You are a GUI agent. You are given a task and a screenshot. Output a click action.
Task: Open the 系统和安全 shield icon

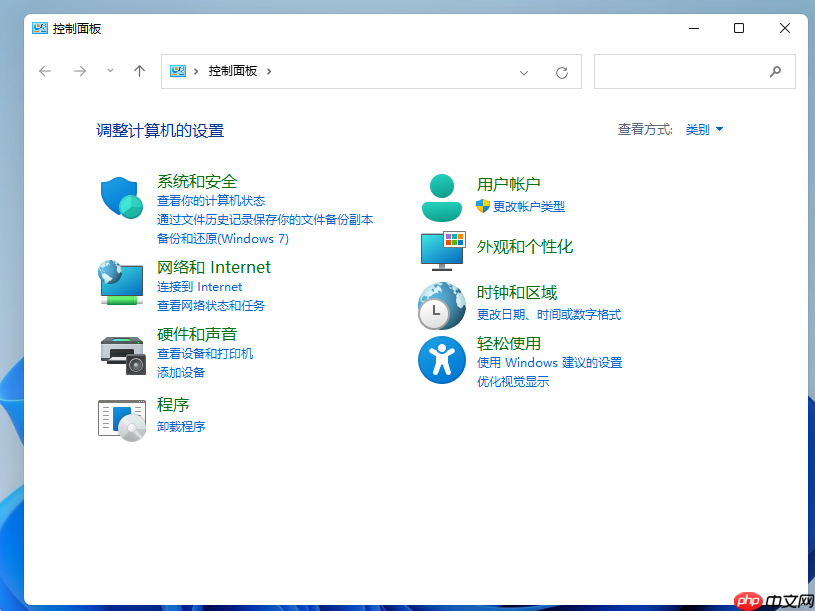pos(122,197)
